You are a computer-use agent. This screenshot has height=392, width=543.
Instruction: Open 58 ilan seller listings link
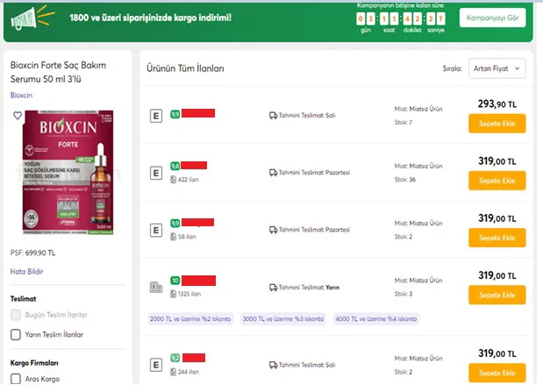click(187, 237)
